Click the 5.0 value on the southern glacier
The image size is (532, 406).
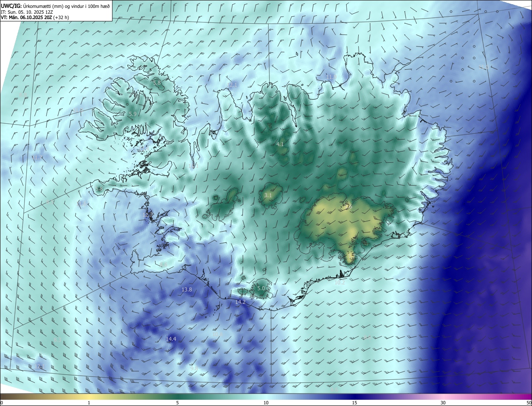[x=261, y=288]
